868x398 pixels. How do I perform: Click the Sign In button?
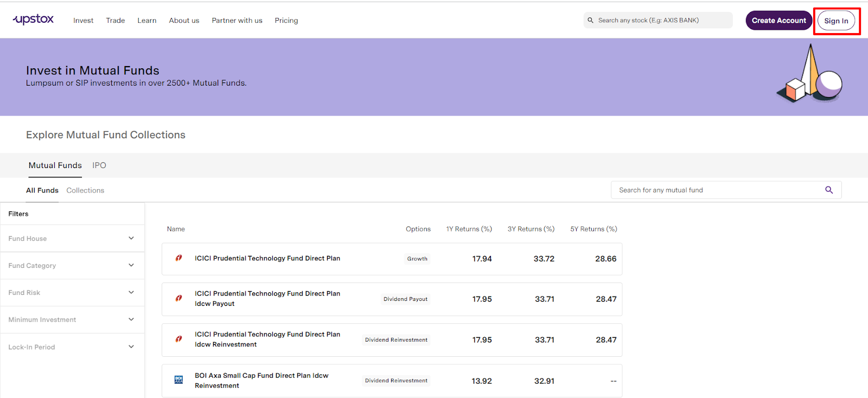tap(836, 21)
